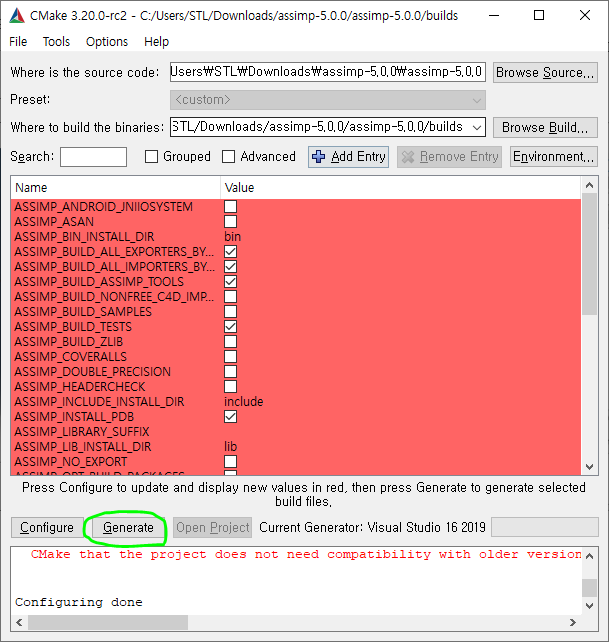Click the cache list scroll-up arrow

(x=589, y=185)
